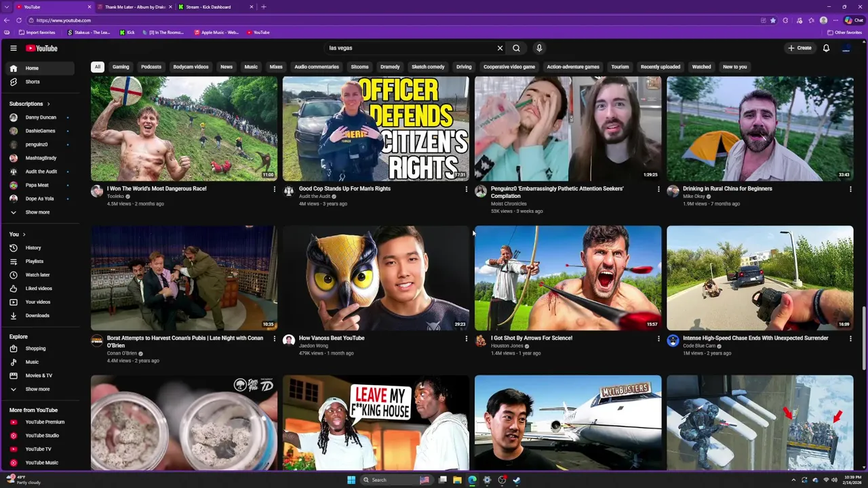Open the Kick bookmark in favorites bar

pyautogui.click(x=127, y=33)
